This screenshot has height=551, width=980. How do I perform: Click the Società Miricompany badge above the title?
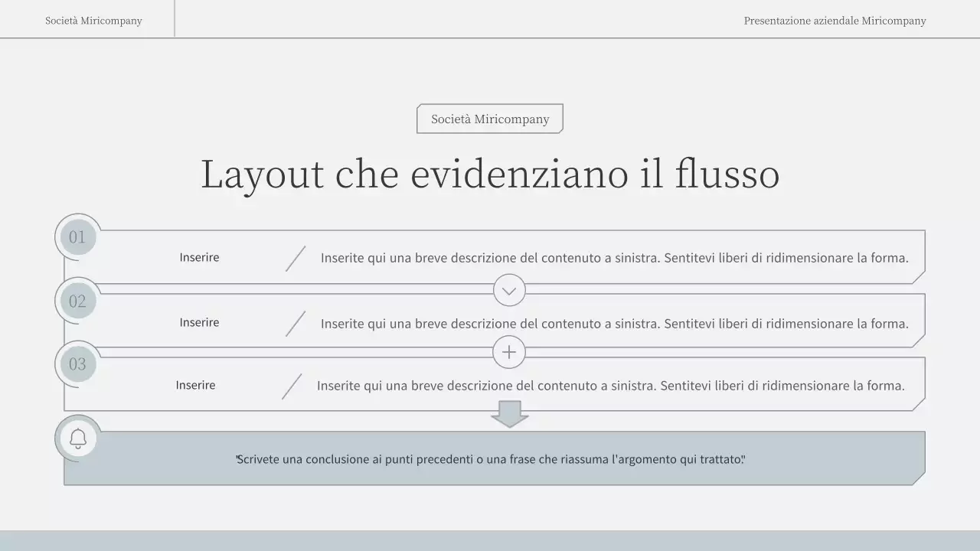(x=490, y=119)
